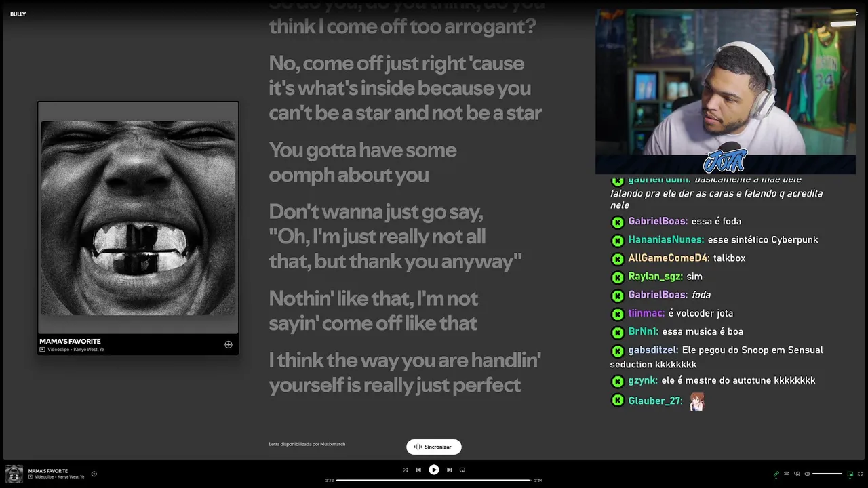Skip to previous track

pyautogui.click(x=418, y=470)
